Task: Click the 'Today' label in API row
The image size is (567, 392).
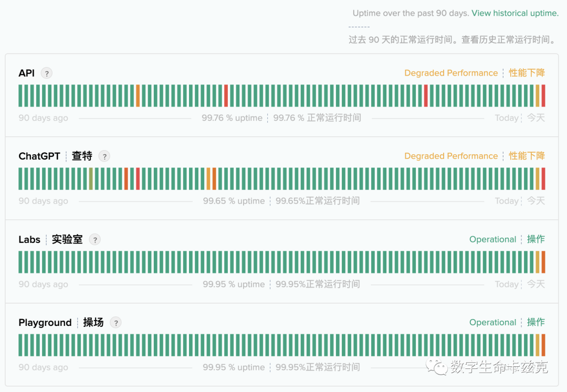Action: coord(507,118)
